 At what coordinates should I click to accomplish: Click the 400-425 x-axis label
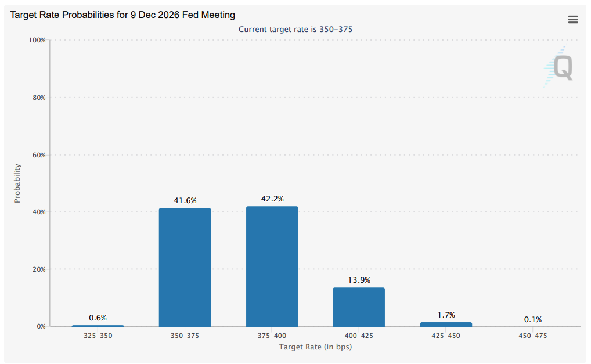(x=359, y=336)
